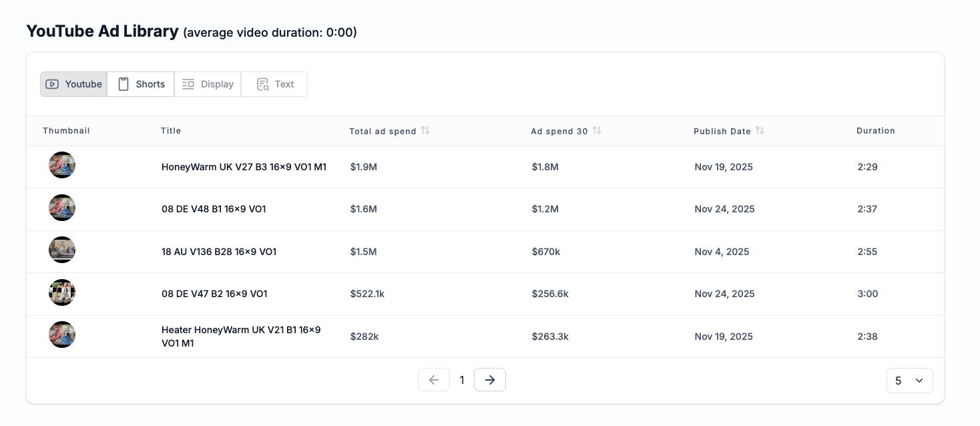The height and width of the screenshot is (426, 980).
Task: Click thumbnail of 08 DE V47 ad
Action: [x=62, y=292]
